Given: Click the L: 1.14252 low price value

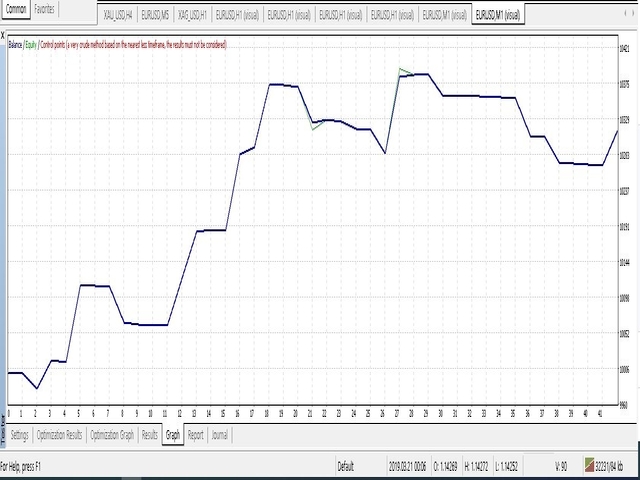Looking at the screenshot, I should (x=507, y=466).
